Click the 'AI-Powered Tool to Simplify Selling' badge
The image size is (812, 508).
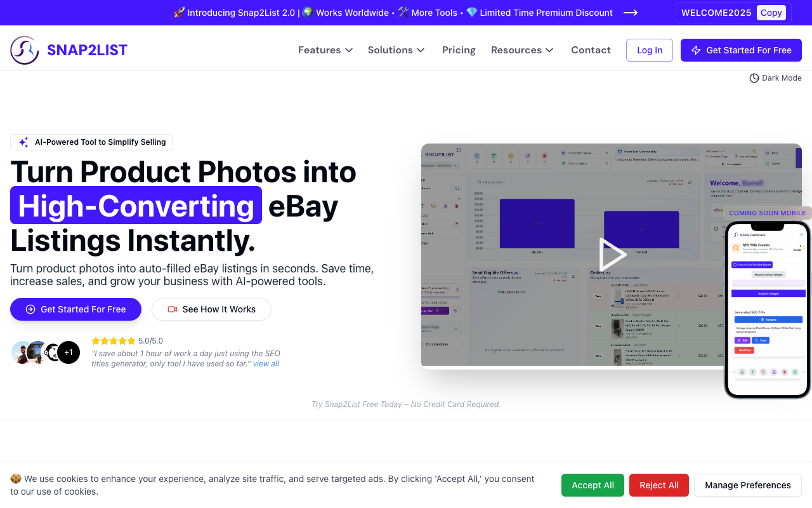click(x=91, y=142)
